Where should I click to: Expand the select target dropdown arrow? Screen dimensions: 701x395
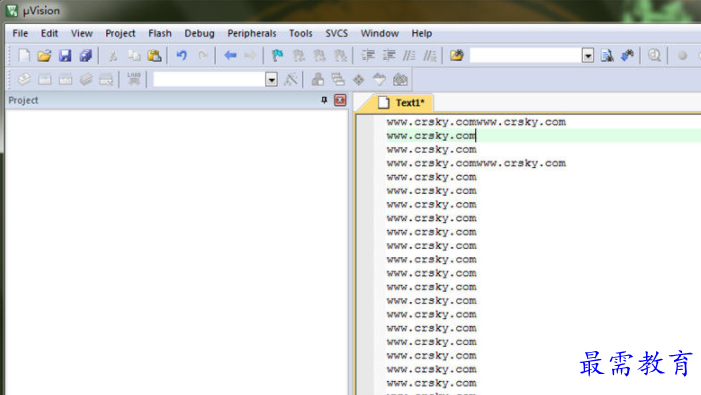click(271, 80)
